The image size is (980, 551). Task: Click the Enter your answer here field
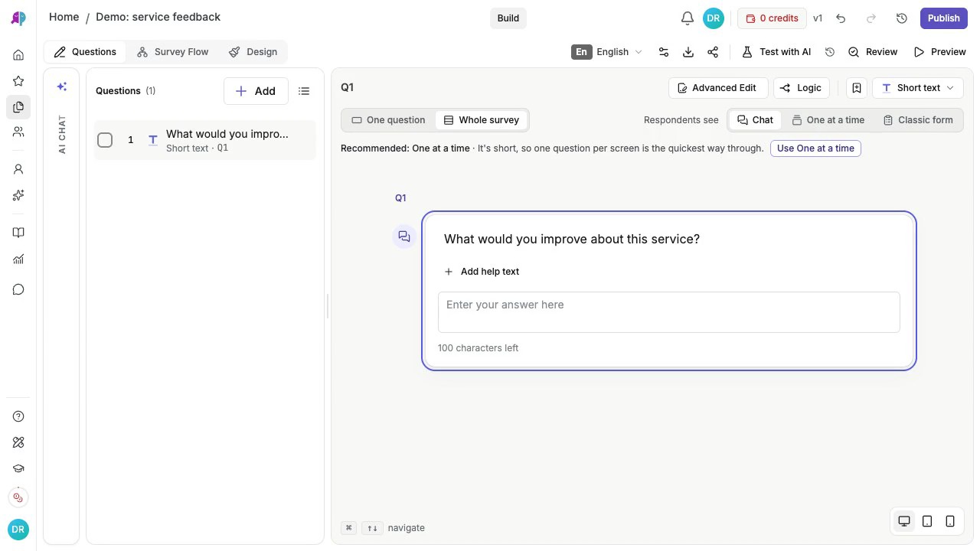point(668,312)
